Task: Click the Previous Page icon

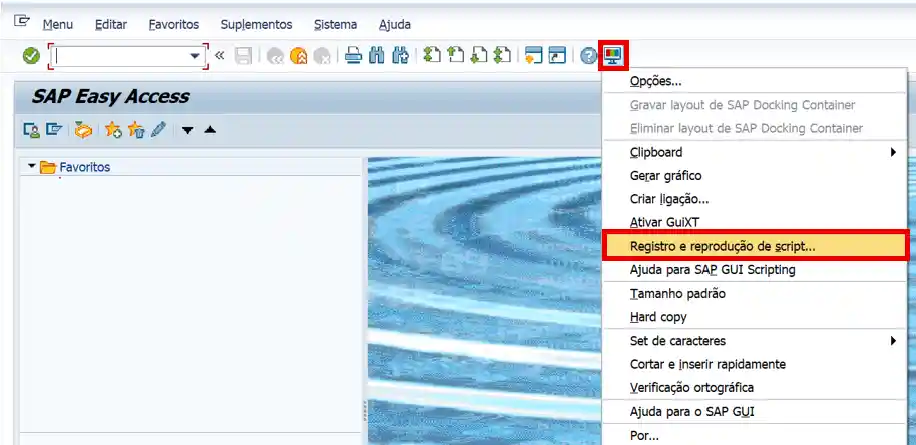Action: (x=455, y=55)
